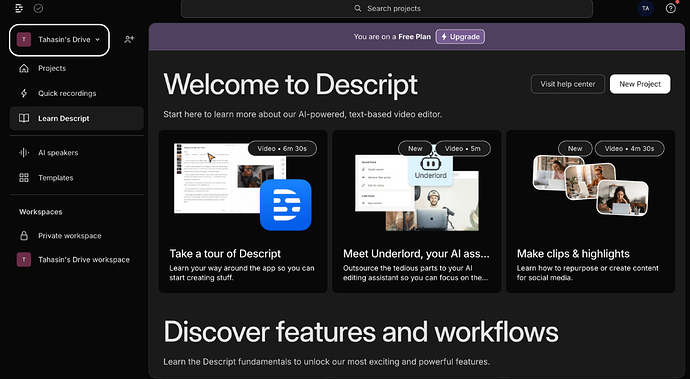This screenshot has width=690, height=379.
Task: Select Learn Descript in the sidebar
Action: (77, 118)
